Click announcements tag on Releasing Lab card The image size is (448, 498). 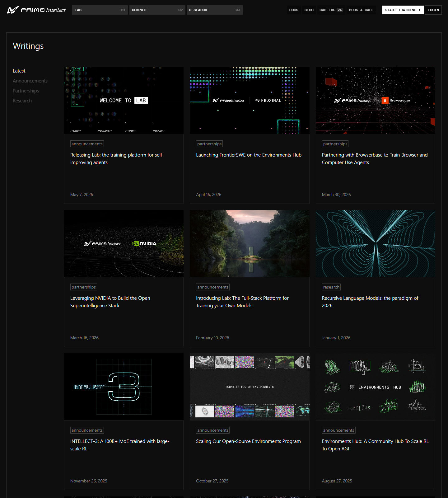87,144
